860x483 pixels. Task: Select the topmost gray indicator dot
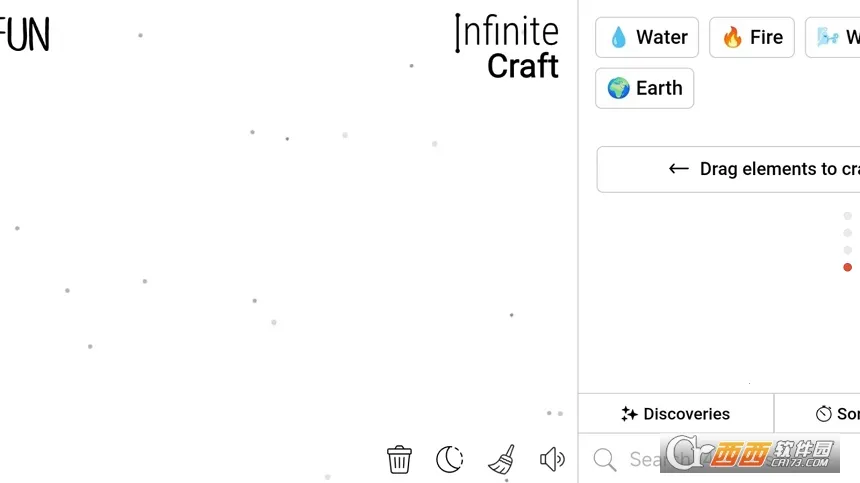point(848,216)
